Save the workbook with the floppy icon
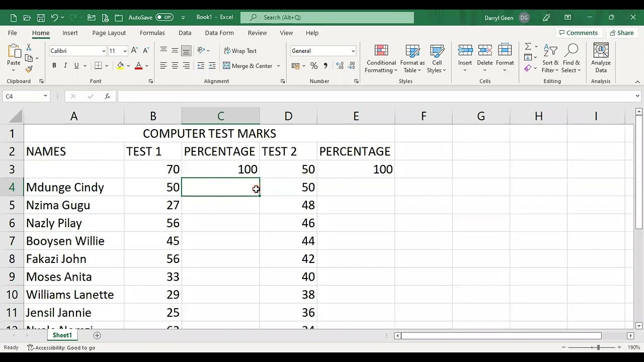The height and width of the screenshot is (362, 644). (41, 18)
